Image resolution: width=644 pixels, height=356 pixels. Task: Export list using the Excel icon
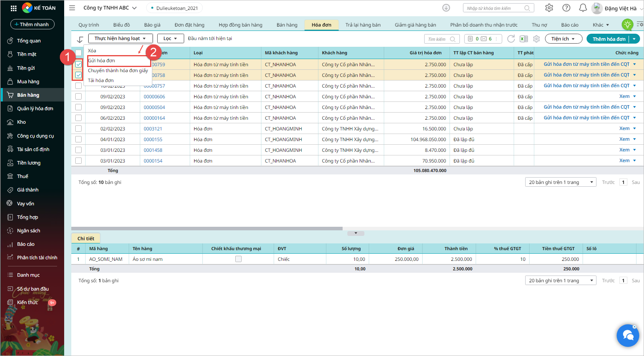(524, 39)
